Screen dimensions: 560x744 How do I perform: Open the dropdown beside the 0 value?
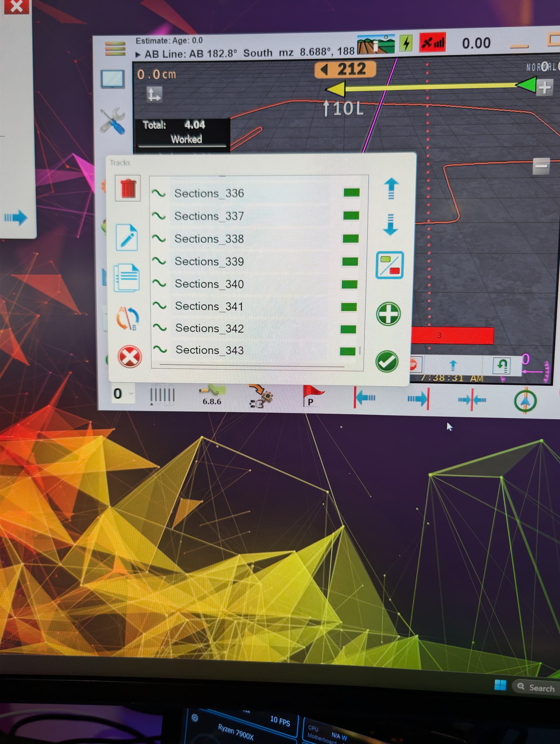pyautogui.click(x=132, y=393)
